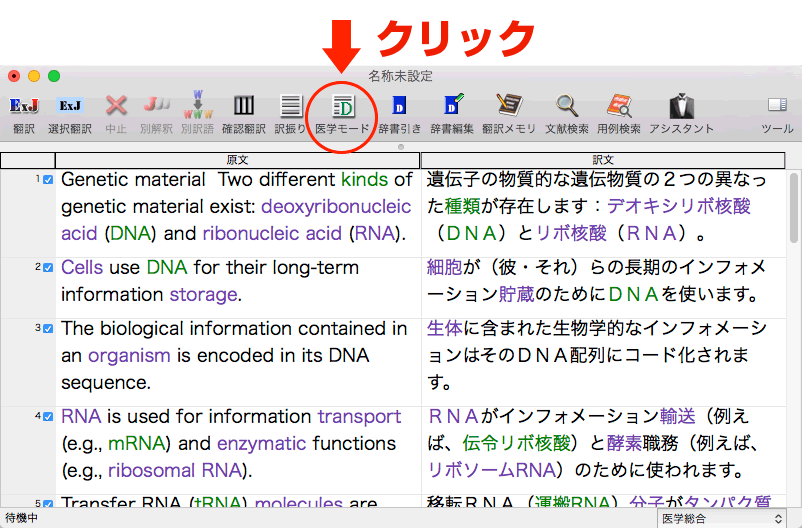Click 'リボソームRNA' in sentence 4 translation
Screen dimensions: 802x528
pyautogui.click(x=492, y=470)
